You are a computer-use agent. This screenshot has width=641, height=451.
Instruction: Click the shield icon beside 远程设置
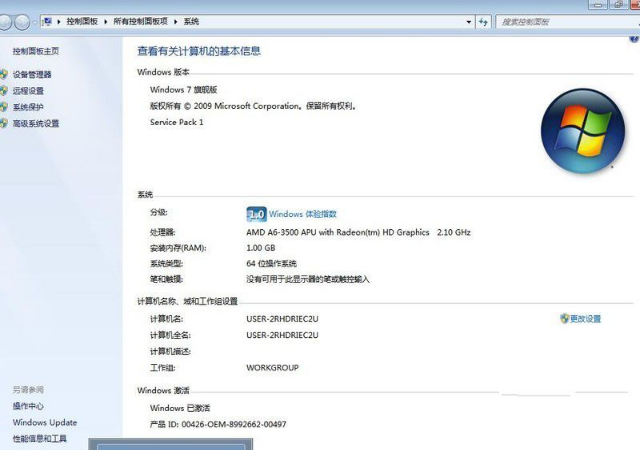[x=4, y=90]
